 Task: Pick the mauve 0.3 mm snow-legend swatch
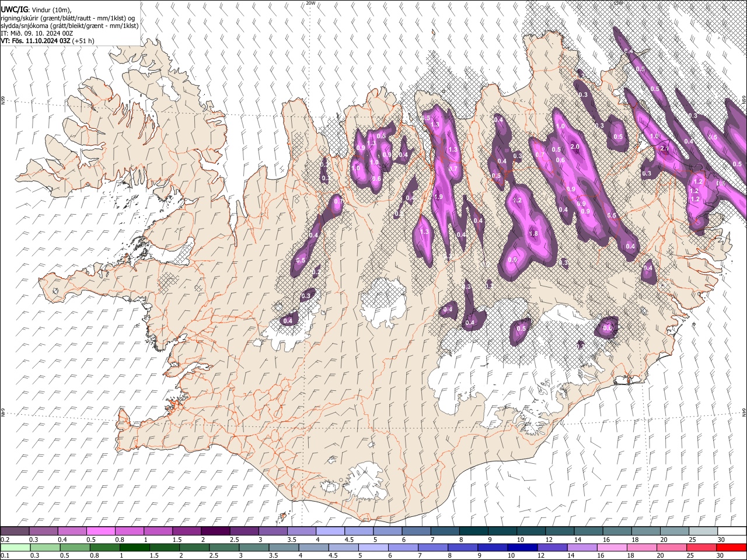(43, 531)
